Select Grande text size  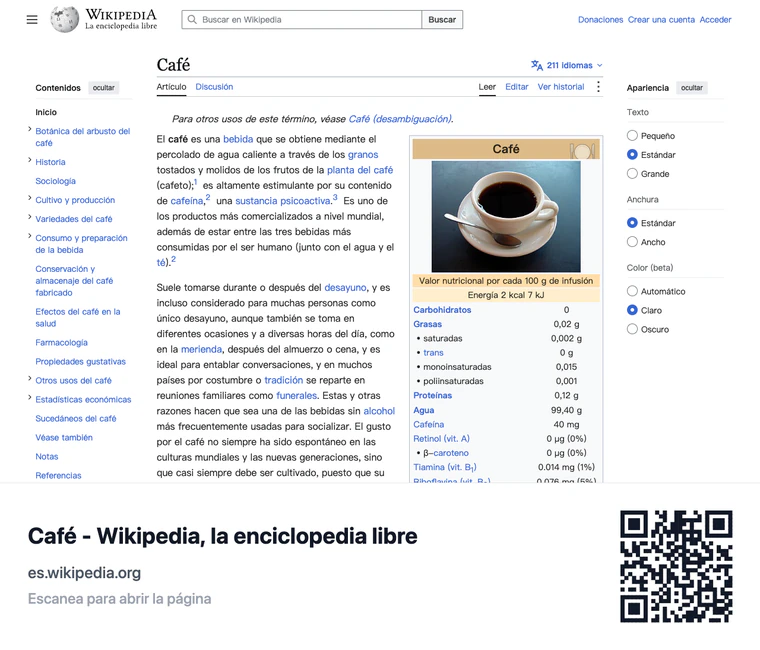(632, 173)
